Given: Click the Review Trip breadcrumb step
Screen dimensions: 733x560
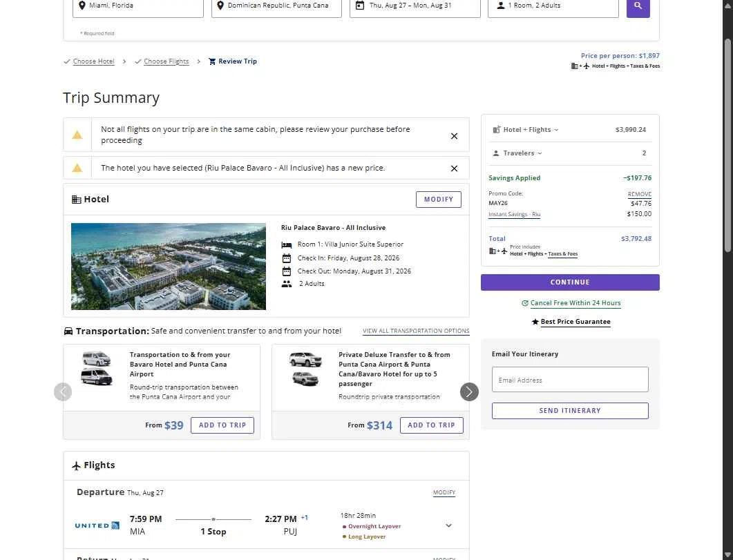Looking at the screenshot, I should coord(238,61).
